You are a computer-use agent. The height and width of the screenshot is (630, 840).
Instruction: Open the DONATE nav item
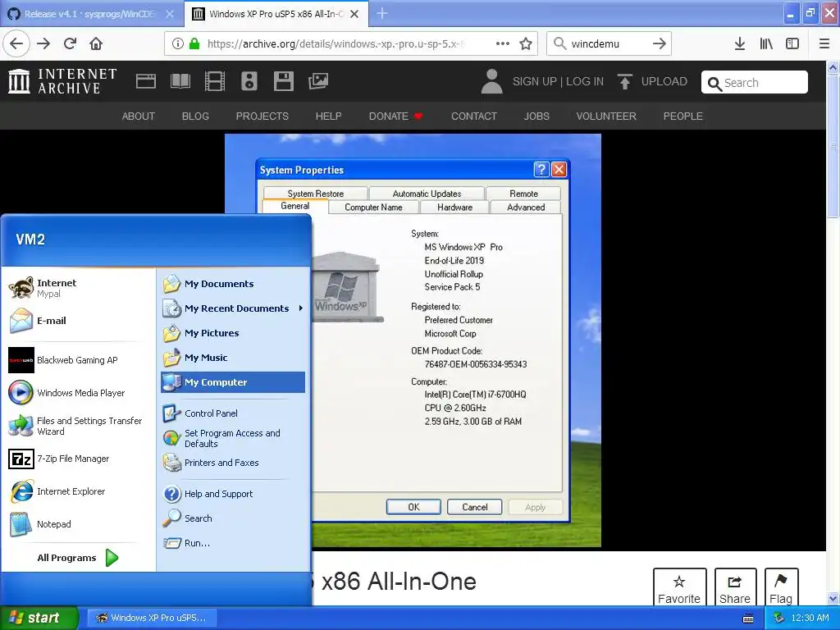click(x=396, y=116)
